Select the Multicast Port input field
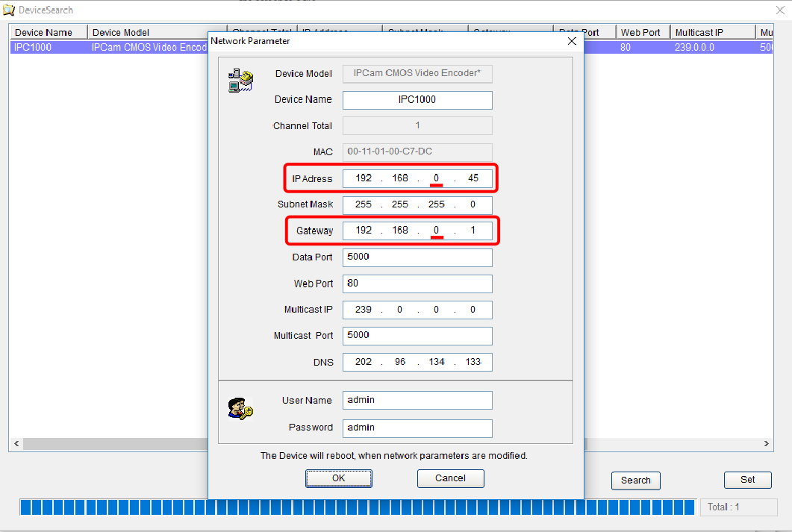The height and width of the screenshot is (532, 792). click(417, 336)
